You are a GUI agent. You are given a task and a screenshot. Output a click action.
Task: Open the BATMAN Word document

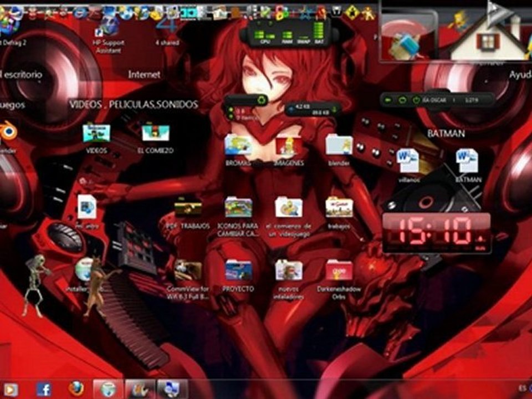point(468,166)
